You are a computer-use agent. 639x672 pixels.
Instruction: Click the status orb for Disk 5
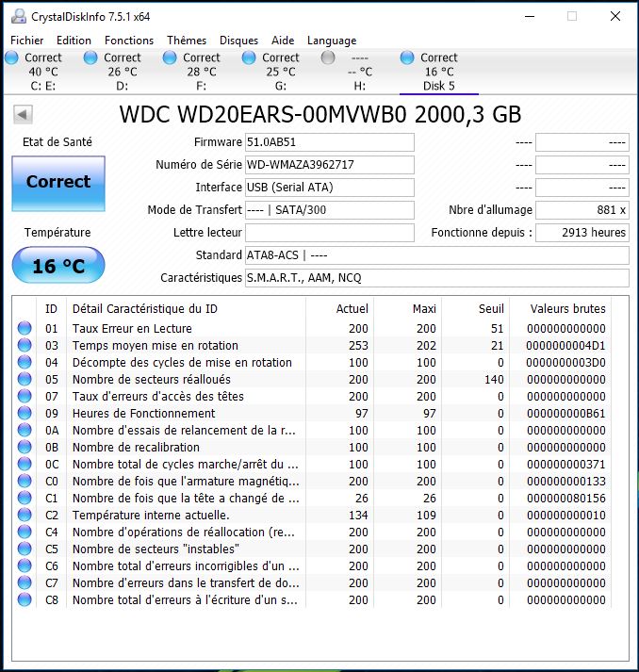coord(407,57)
